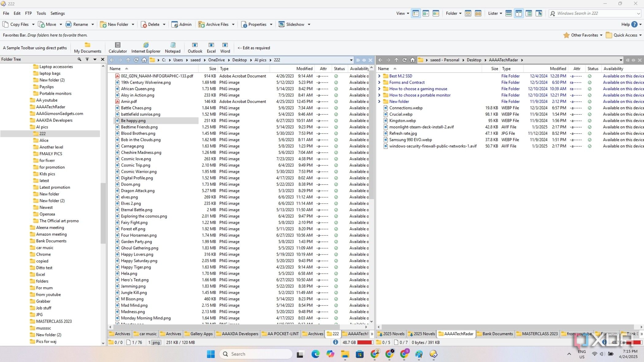Viewport: 644px width, 362px height.
Task: Refresh the left file display
Action: [x=136, y=60]
